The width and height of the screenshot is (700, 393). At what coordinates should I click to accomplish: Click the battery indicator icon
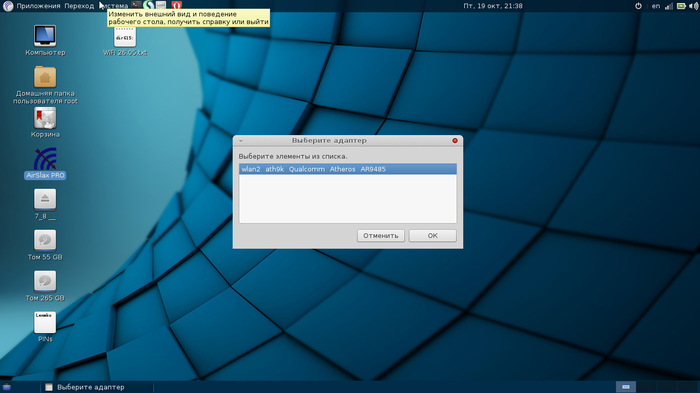pyautogui.click(x=681, y=6)
